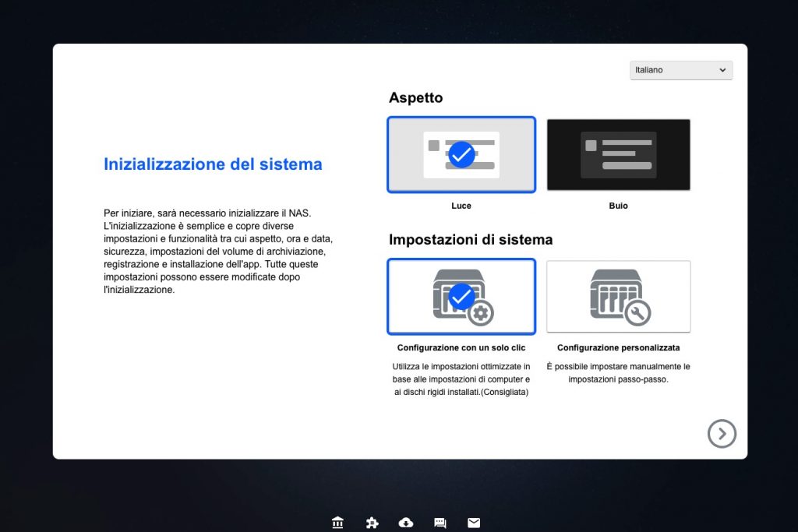798x532 pixels.
Task: Proceed with the circled next arrow
Action: tap(722, 434)
